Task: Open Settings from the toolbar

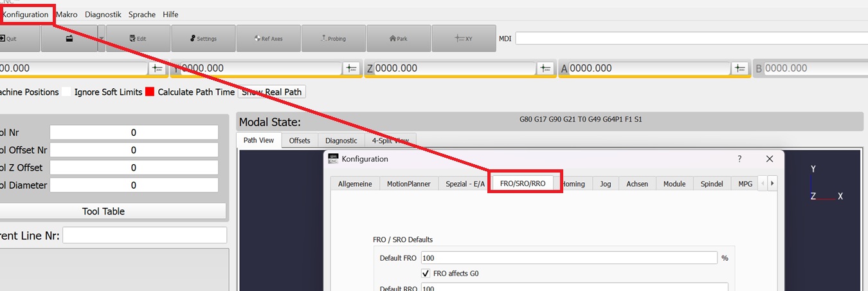Action: pyautogui.click(x=203, y=39)
